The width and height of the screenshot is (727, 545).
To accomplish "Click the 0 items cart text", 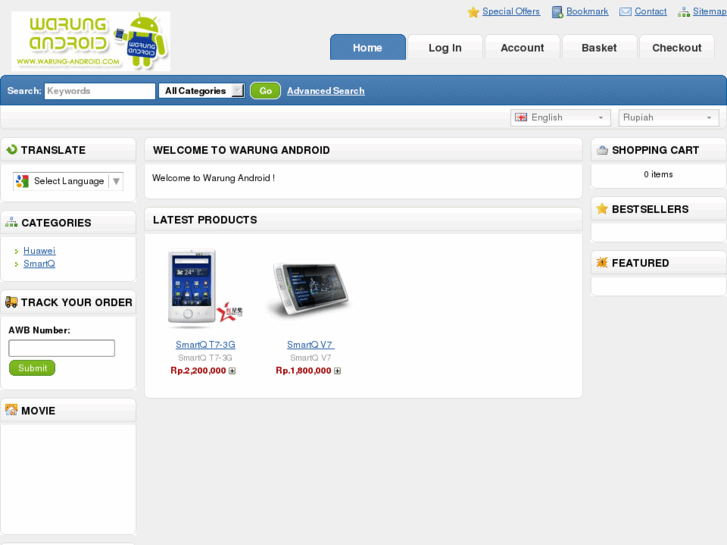I will [658, 174].
